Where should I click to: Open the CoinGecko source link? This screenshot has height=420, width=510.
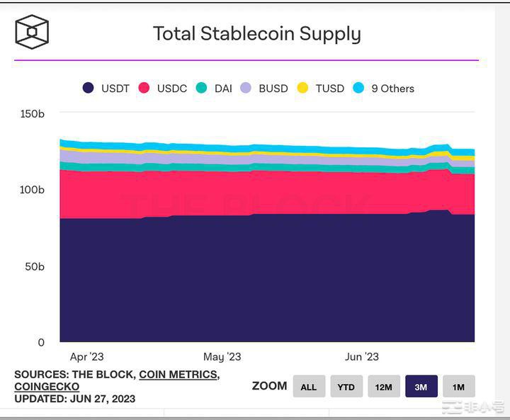[x=47, y=387]
